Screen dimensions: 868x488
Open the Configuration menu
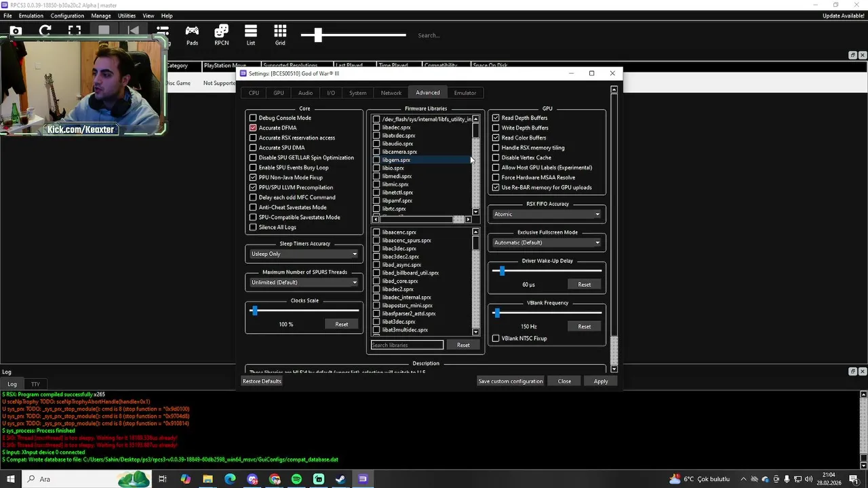(67, 16)
